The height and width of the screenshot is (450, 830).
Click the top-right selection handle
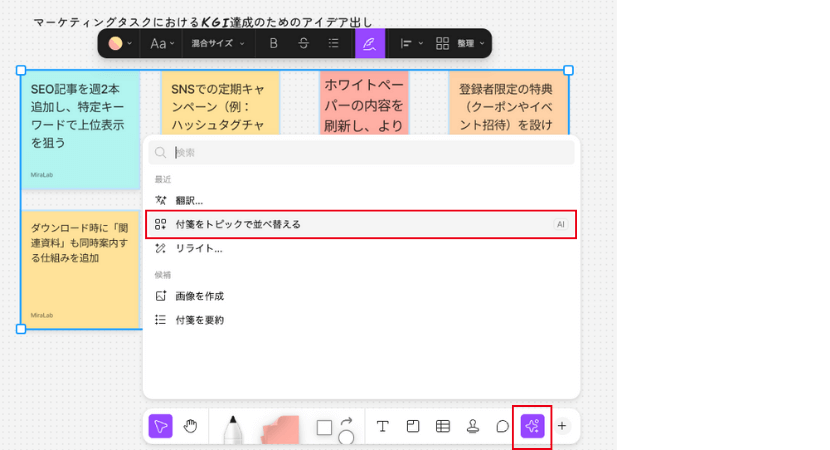click(x=569, y=70)
